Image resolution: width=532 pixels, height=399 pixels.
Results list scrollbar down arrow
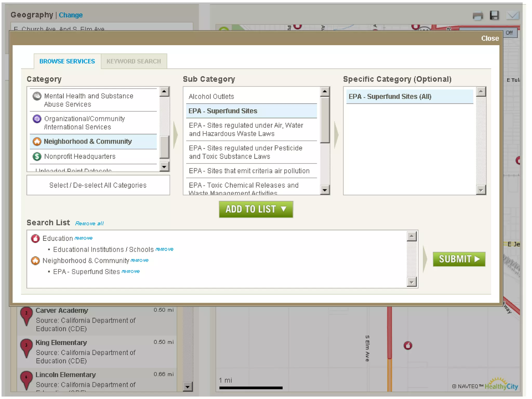188,387
